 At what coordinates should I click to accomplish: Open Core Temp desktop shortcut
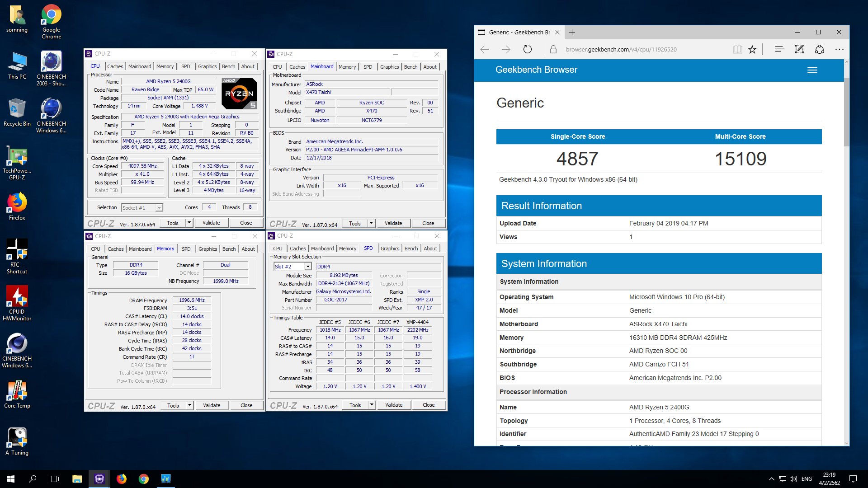tap(17, 394)
